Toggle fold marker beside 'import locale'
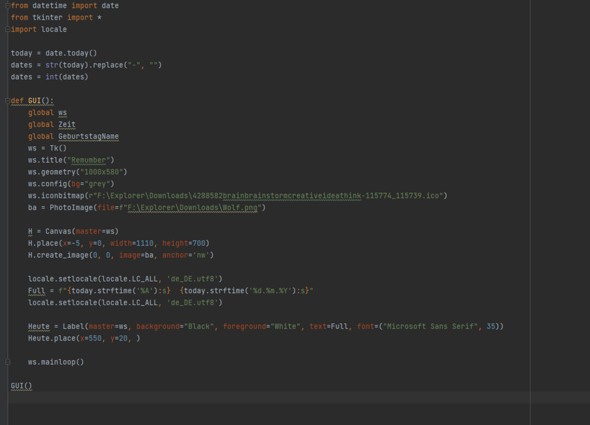This screenshot has height=425, width=590. (x=8, y=29)
